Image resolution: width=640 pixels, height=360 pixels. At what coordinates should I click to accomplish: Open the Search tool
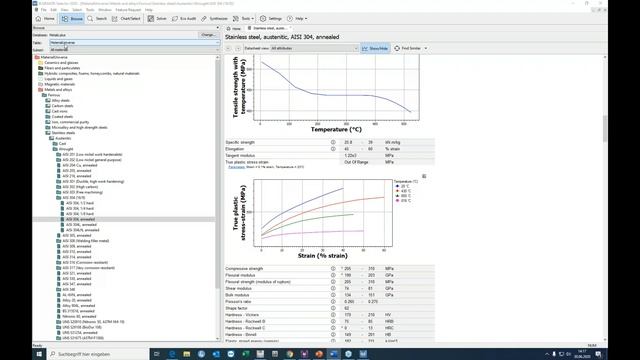(97, 19)
